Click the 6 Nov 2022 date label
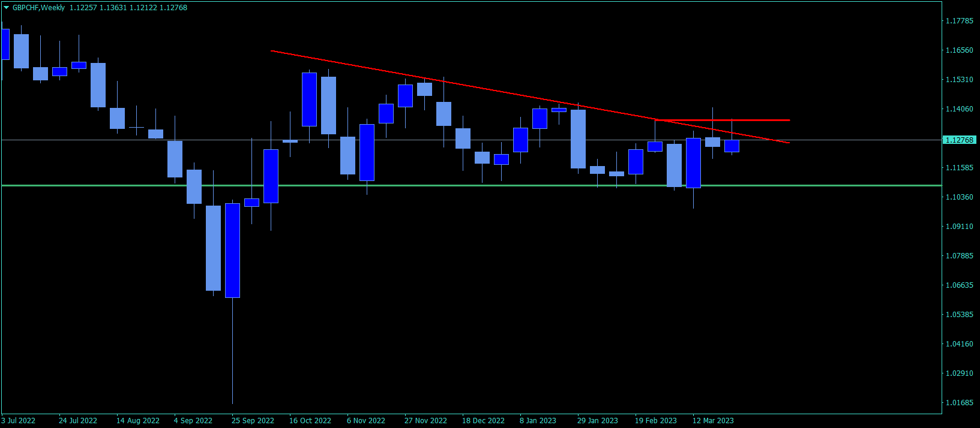Image resolution: width=980 pixels, height=428 pixels. (x=366, y=421)
